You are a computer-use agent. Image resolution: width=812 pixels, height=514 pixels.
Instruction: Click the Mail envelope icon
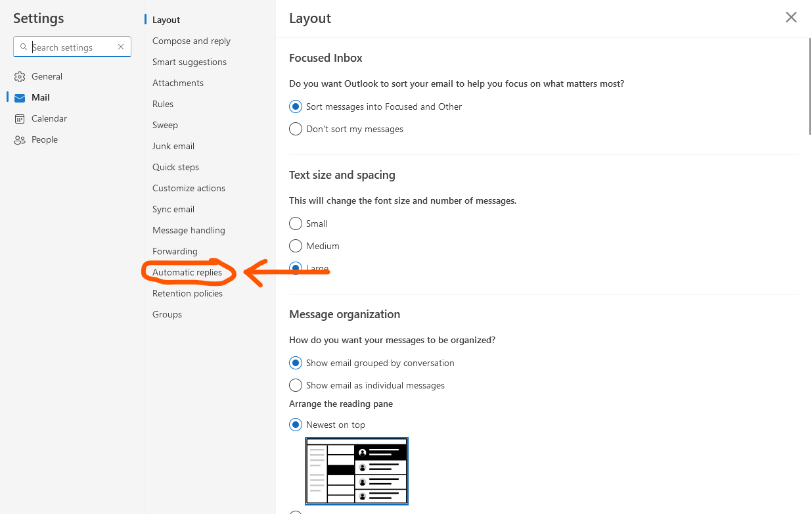tap(20, 98)
